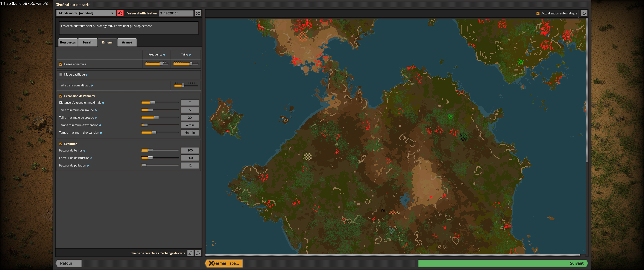Click info icon beside Mode pacifique
This screenshot has width=644, height=270.
86,75
